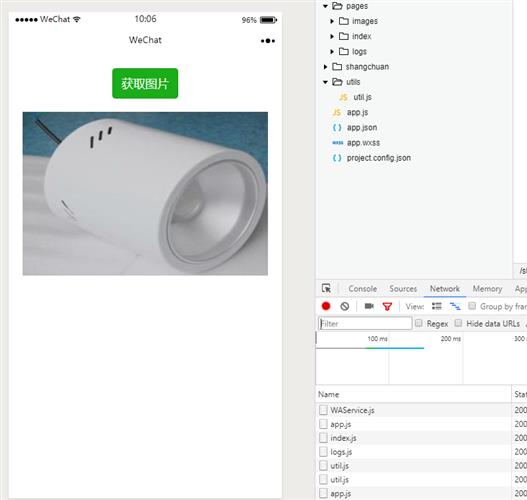Clear the network log with the ban icon
The height and width of the screenshot is (500, 527).
click(x=344, y=306)
